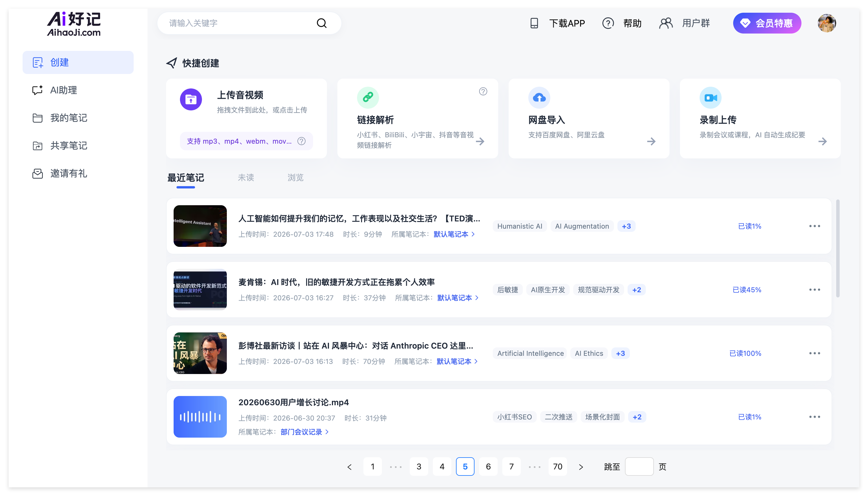Click the paper-plane icon by 快捷创建

click(x=172, y=63)
